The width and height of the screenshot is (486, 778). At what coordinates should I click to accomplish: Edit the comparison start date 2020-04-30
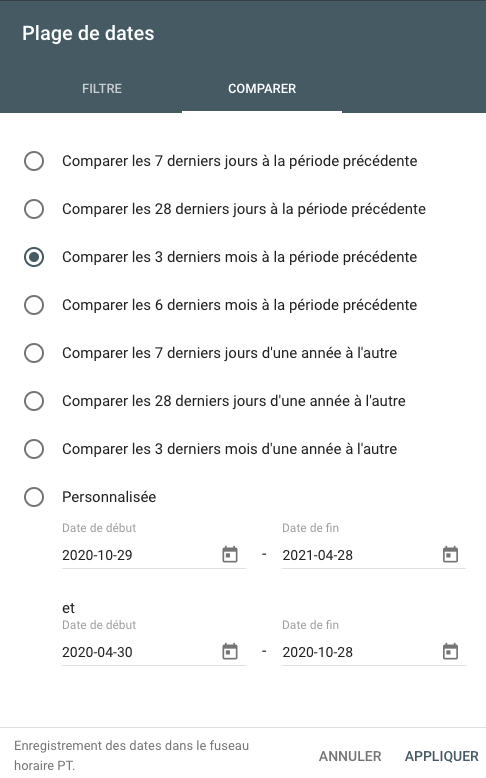[x=139, y=652]
